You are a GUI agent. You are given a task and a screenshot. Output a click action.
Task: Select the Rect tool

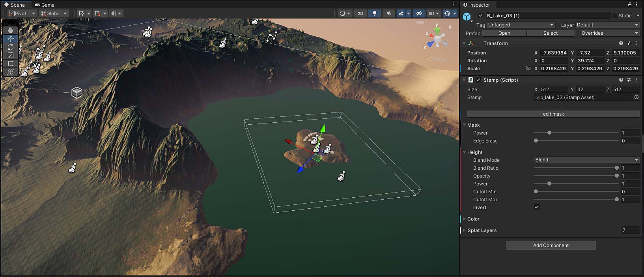(11, 64)
